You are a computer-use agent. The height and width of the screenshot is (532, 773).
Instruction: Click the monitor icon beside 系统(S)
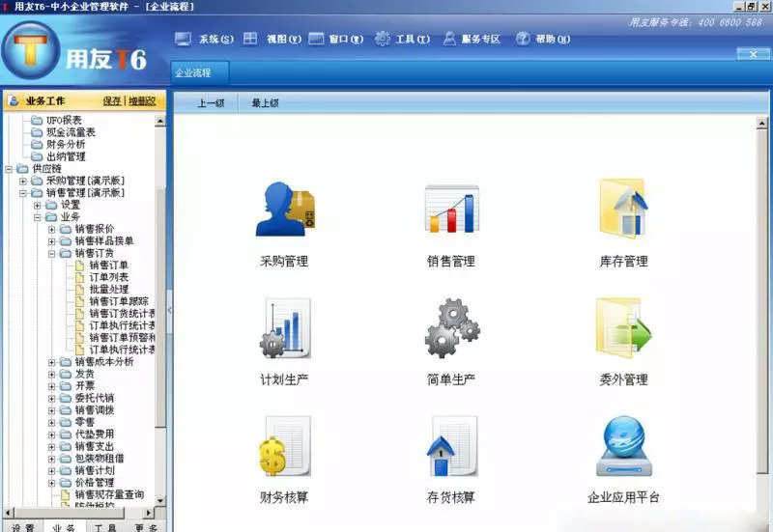click(x=183, y=39)
